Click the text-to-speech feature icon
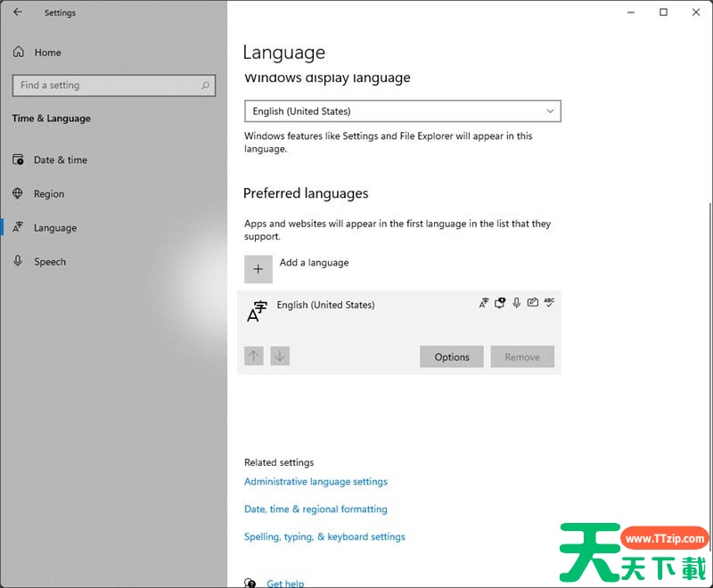Viewport: 713px width, 588px height. click(500, 303)
